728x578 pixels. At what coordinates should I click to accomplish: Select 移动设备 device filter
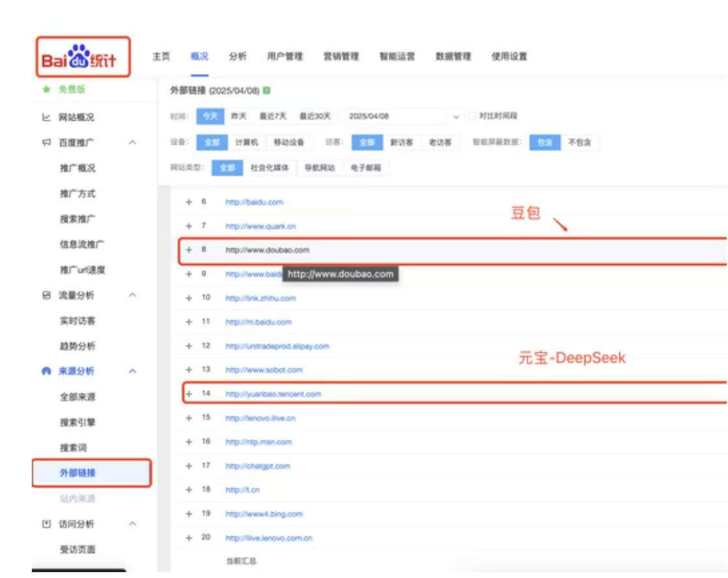tap(289, 142)
